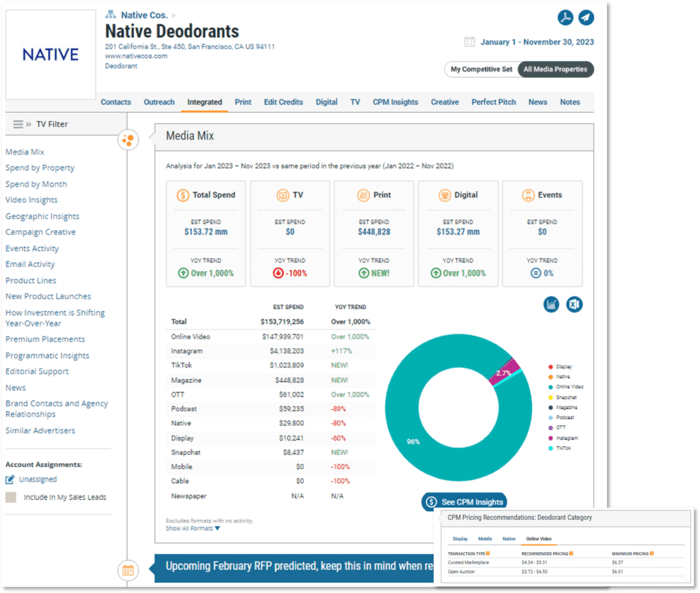Screen dimensions: 700x593
Task: Click the TV card icon
Action: pyautogui.click(x=282, y=195)
